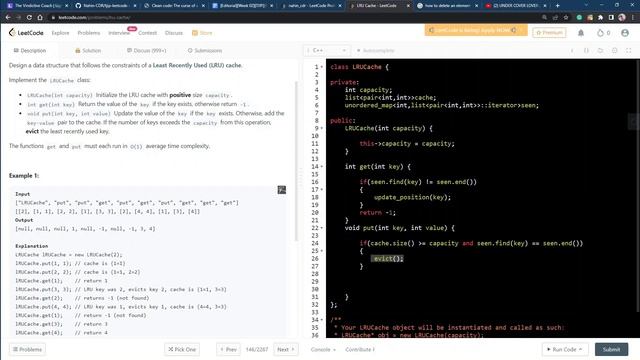Switch to the Solution tab
Viewport: 640px width, 360px height.
[x=88, y=51]
